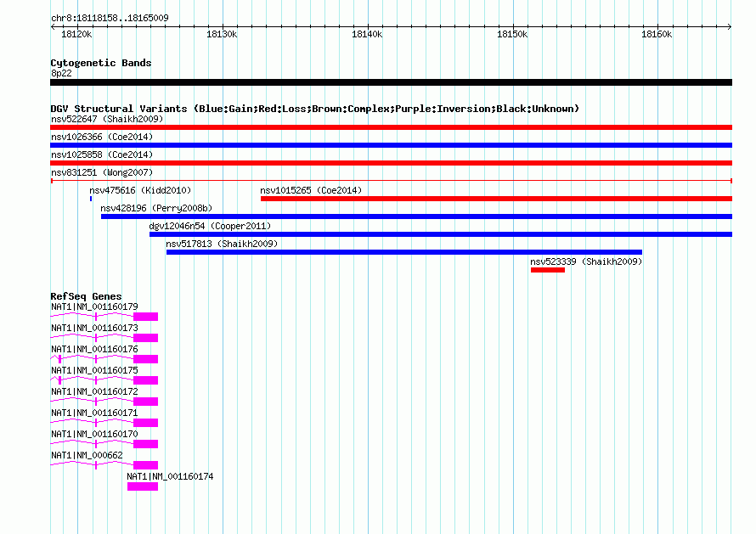Click the 18160k ruler label
The image size is (756, 534).
coord(657,34)
